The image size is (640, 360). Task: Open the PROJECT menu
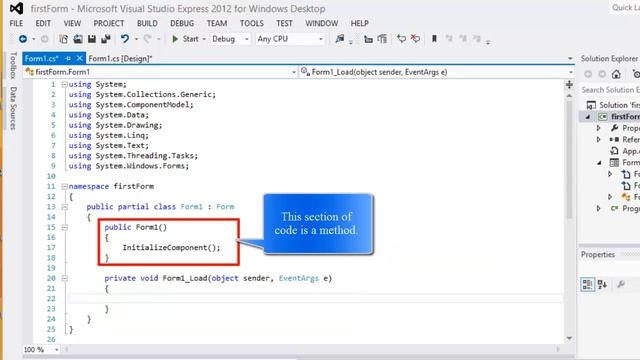[x=109, y=24]
